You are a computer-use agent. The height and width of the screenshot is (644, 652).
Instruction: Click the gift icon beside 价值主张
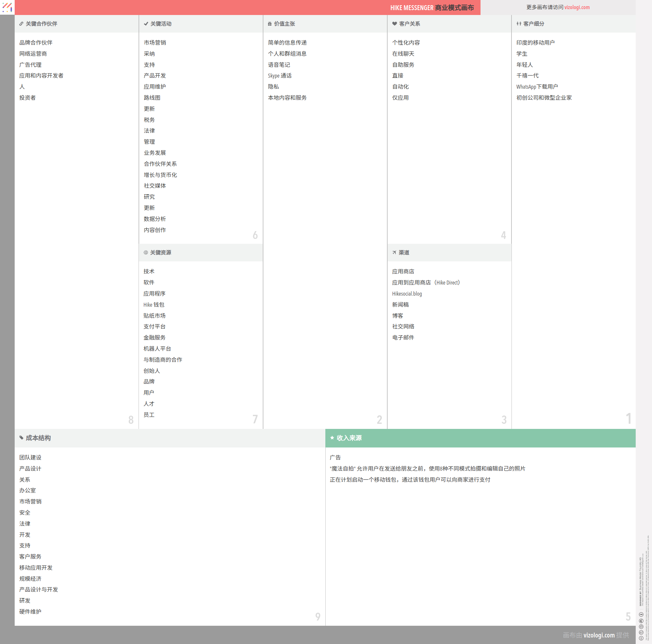[x=270, y=24]
